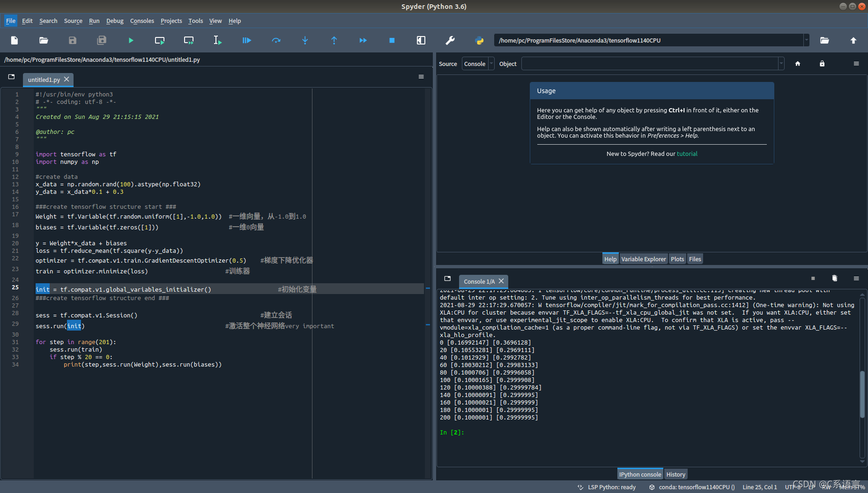868x493 pixels.
Task: Browse console tabs icon
Action: tap(447, 279)
